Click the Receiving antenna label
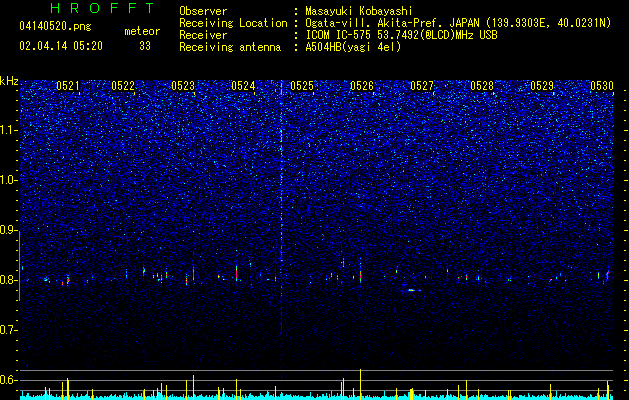This screenshot has height=400, width=629. [x=230, y=47]
